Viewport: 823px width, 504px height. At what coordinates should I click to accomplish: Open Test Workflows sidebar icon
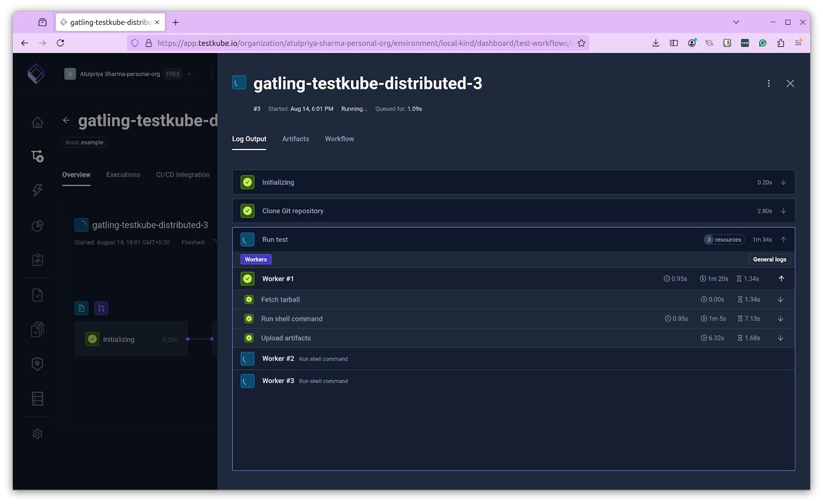point(38,156)
